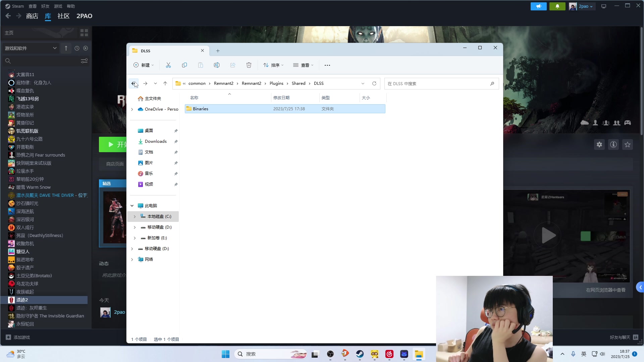The image size is (644, 362).
Task: Expand address bar history dropdown
Action: coord(363,83)
